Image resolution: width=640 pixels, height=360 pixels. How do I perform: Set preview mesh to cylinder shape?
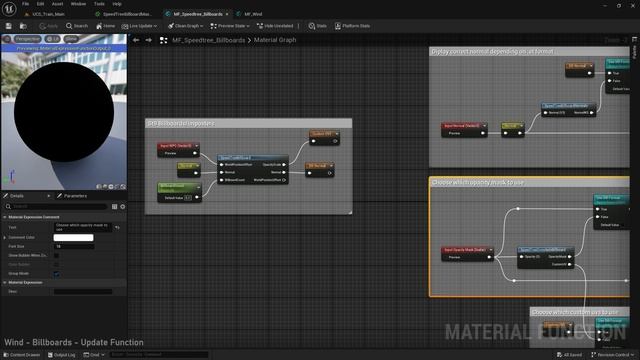click(99, 187)
